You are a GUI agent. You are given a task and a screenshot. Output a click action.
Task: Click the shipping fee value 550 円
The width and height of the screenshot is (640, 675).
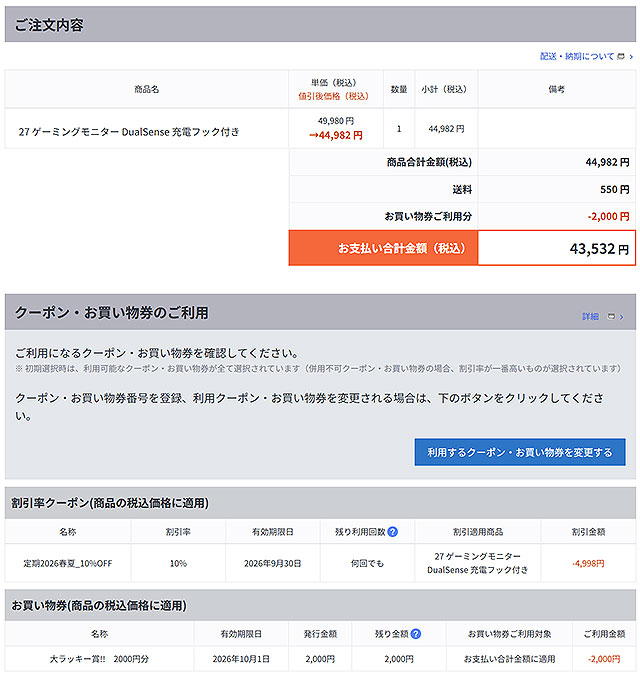tap(614, 189)
